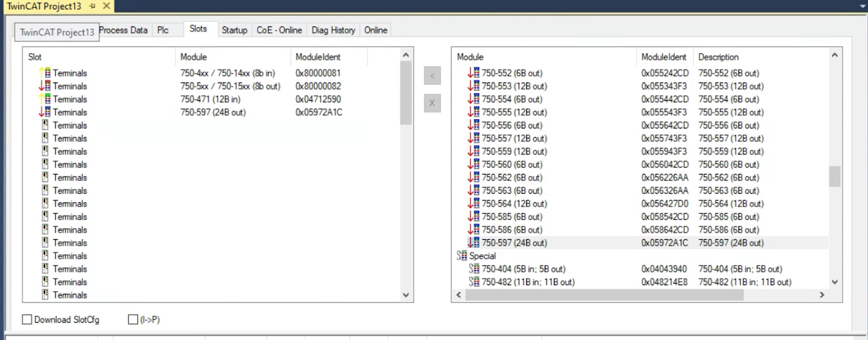This screenshot has height=340, width=868.
Task: Click the slot icon with module 750-597 (24B out)
Action: [45, 112]
